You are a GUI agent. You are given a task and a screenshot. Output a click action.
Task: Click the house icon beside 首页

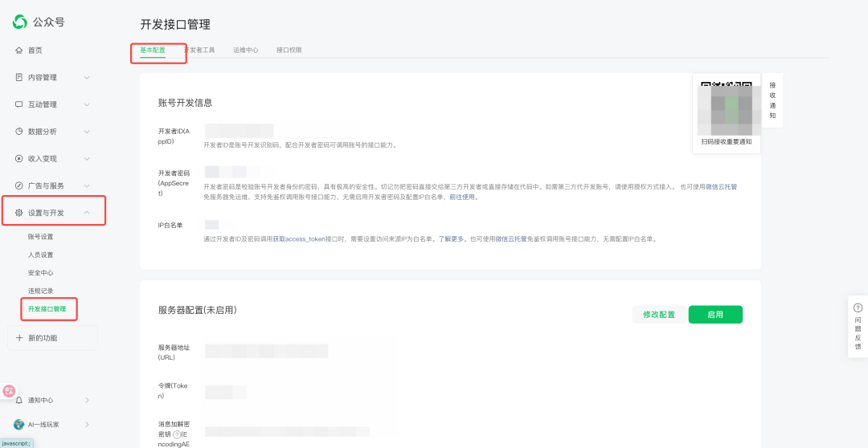click(x=19, y=51)
